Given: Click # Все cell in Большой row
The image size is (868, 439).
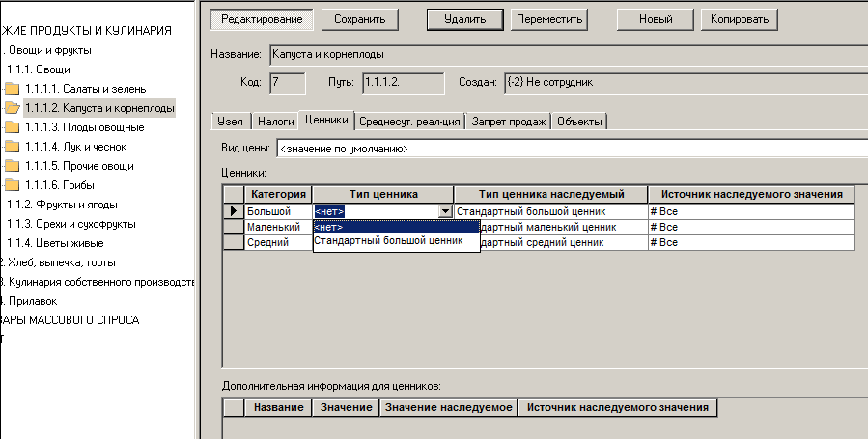Looking at the screenshot, I should click(x=751, y=211).
